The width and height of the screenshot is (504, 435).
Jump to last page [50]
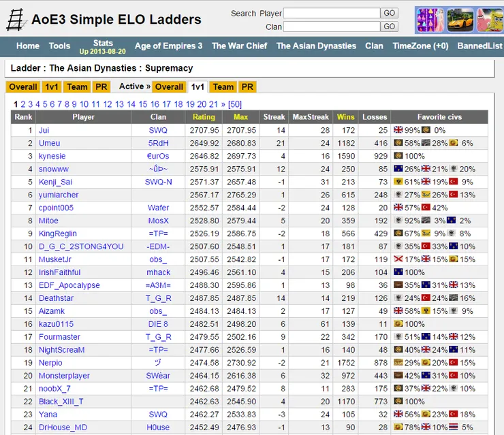click(235, 104)
